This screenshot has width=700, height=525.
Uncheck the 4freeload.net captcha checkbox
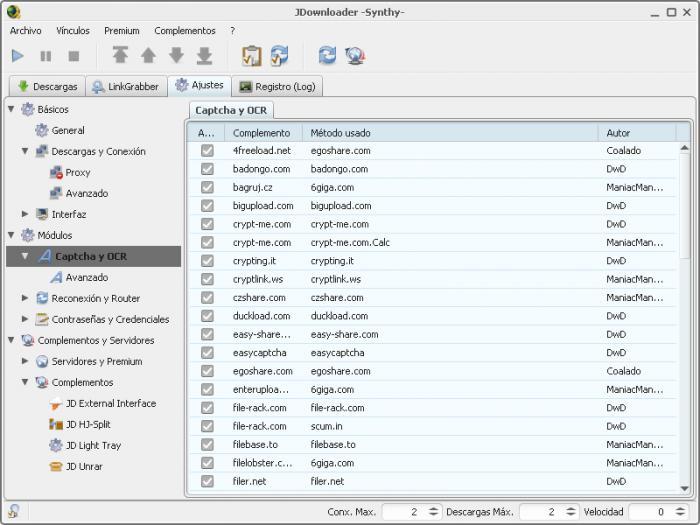point(207,151)
